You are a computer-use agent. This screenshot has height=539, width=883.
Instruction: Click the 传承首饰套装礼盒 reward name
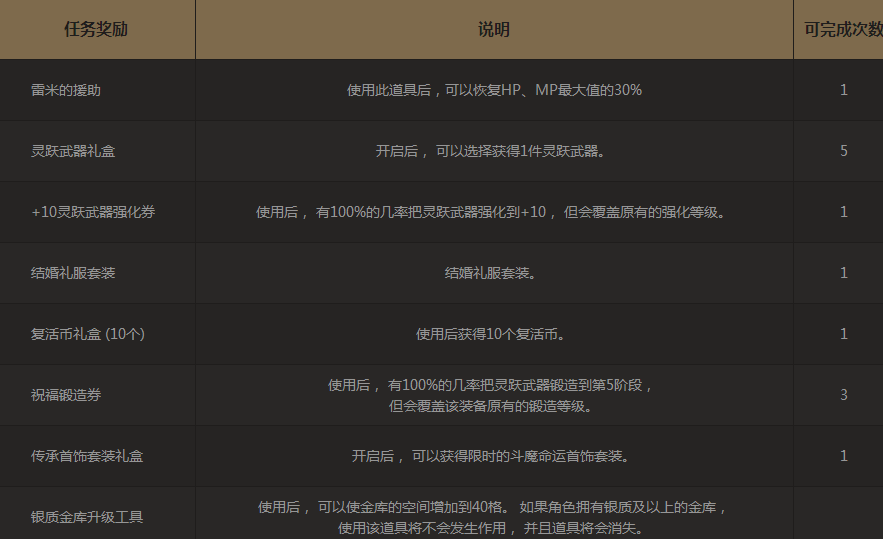(87, 456)
